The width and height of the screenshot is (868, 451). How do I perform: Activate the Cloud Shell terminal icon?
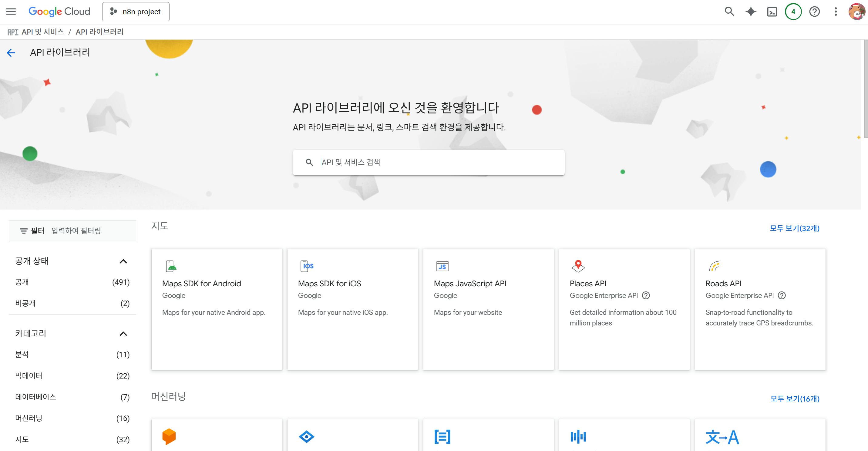tap(772, 12)
